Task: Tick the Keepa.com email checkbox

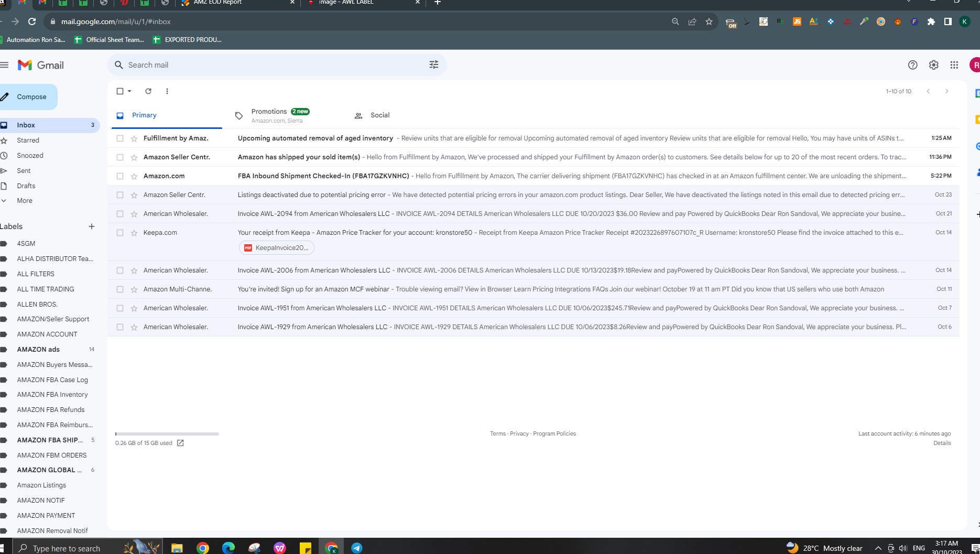Action: [120, 233]
